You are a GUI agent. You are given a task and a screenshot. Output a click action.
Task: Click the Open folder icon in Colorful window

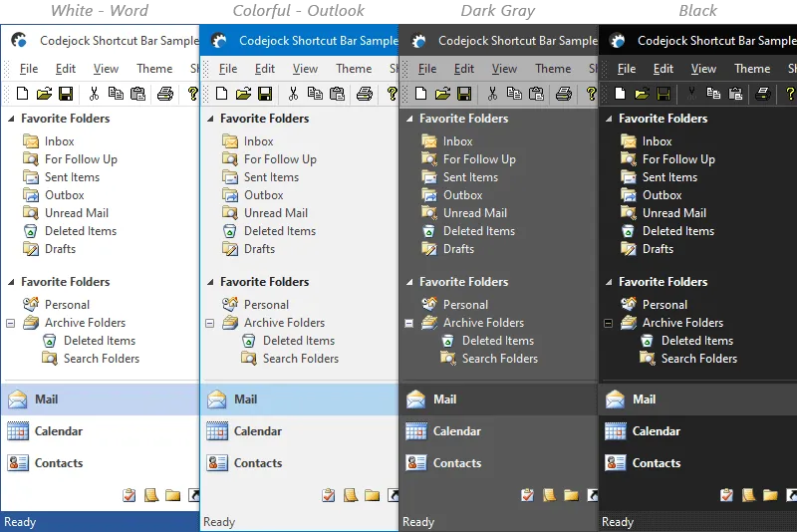[x=243, y=94]
